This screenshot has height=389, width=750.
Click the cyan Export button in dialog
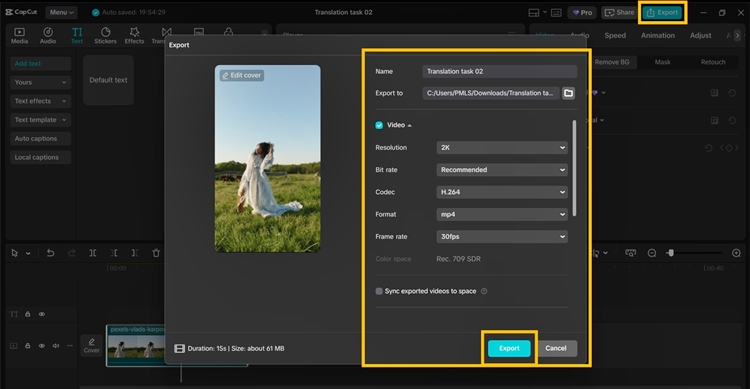point(509,348)
